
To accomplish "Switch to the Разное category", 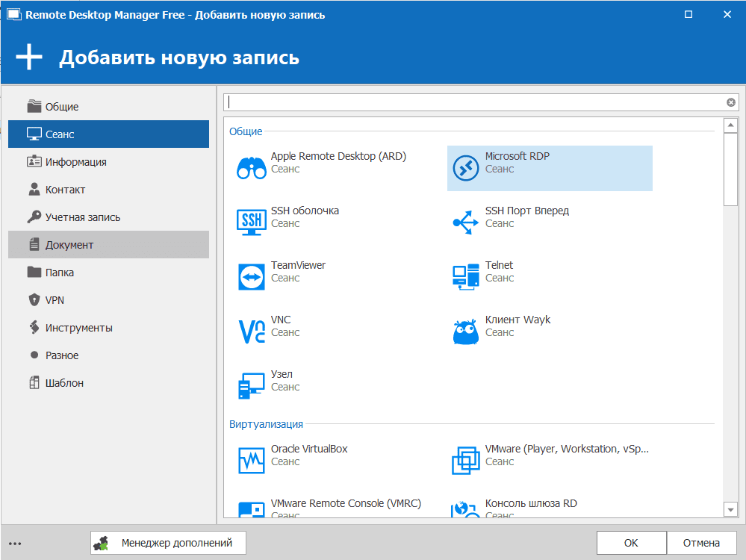I will point(108,355).
